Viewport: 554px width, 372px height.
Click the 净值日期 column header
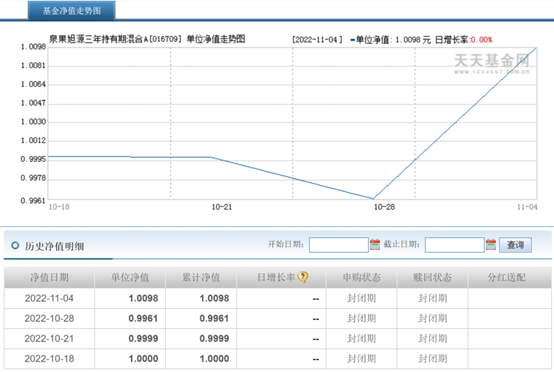[x=49, y=278]
